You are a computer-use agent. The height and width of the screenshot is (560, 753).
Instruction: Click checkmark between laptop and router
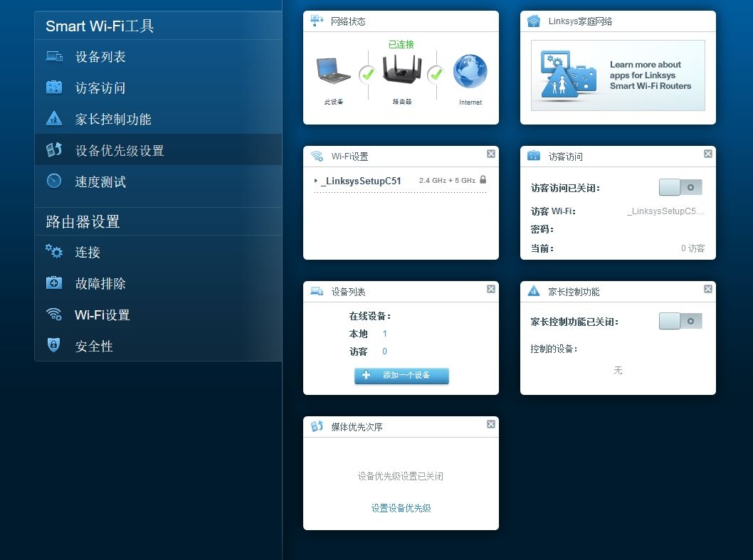(368, 75)
